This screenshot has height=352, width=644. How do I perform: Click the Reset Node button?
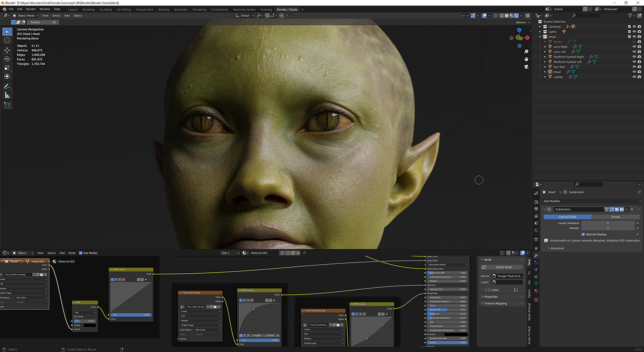coord(504,267)
